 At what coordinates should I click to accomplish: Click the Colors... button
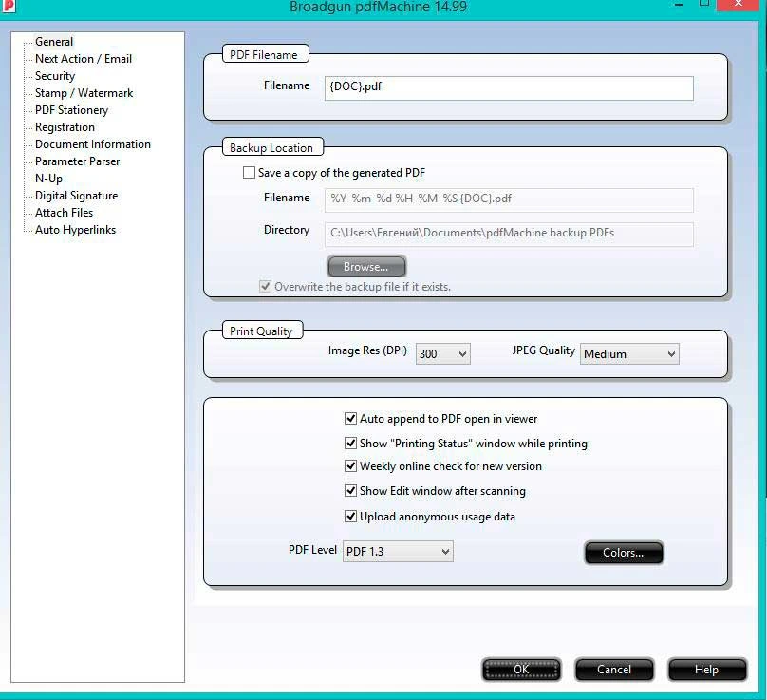pyautogui.click(x=624, y=553)
